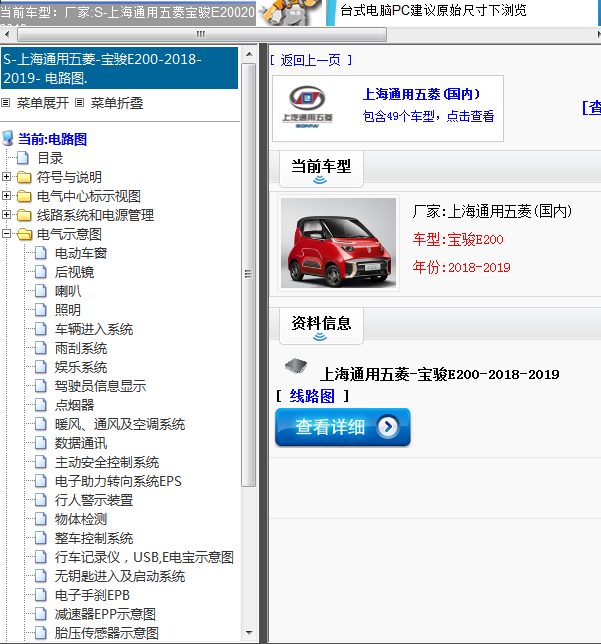The image size is (601, 644).
Task: Select the 当前车型 tab
Action: click(x=321, y=168)
